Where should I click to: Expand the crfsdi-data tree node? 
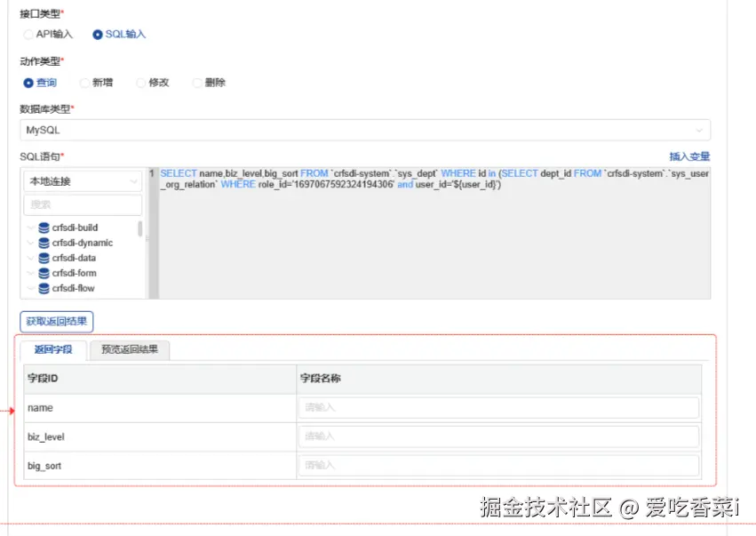[x=31, y=258]
